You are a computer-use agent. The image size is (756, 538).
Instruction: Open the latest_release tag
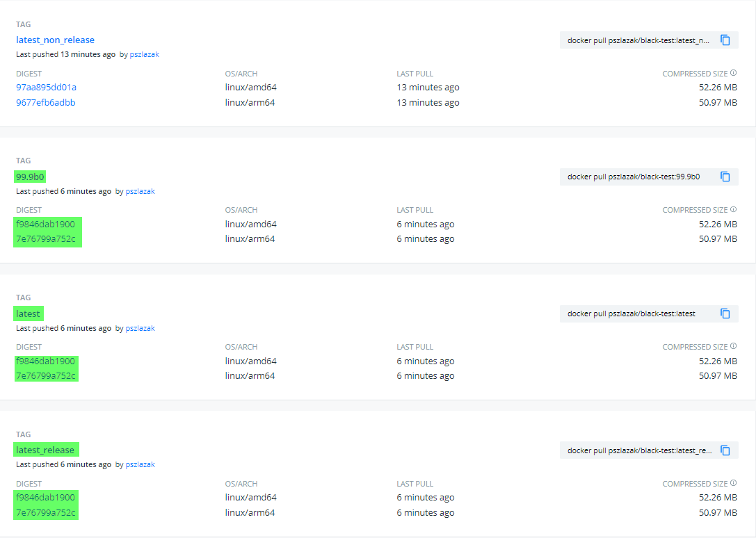click(45, 450)
